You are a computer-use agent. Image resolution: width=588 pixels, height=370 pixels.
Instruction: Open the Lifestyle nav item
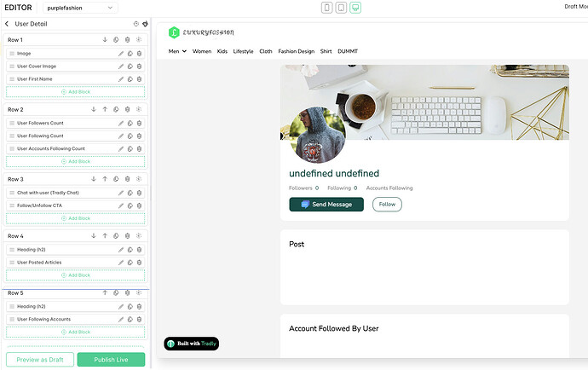tap(243, 51)
